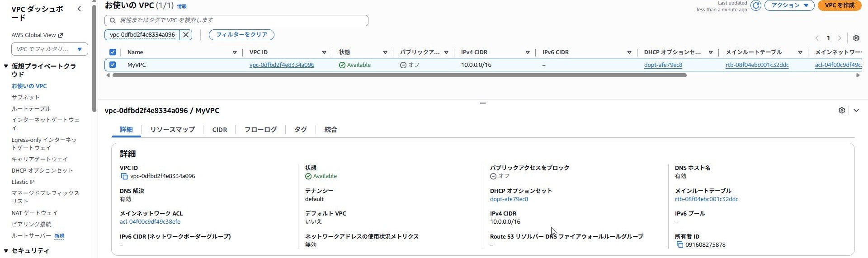Open rtb-08f04ebc001c32ddc link in table row
The image size is (868, 258).
(x=757, y=65)
